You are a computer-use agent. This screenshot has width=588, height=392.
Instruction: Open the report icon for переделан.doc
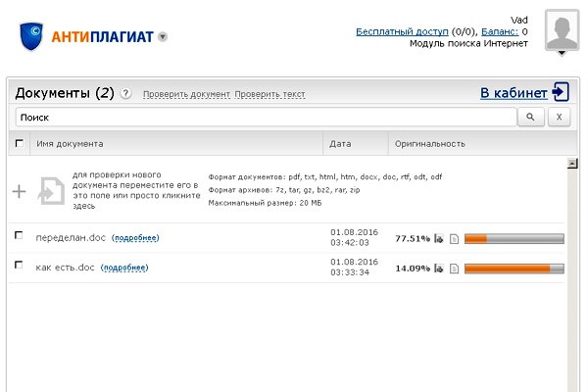pyautogui.click(x=439, y=238)
